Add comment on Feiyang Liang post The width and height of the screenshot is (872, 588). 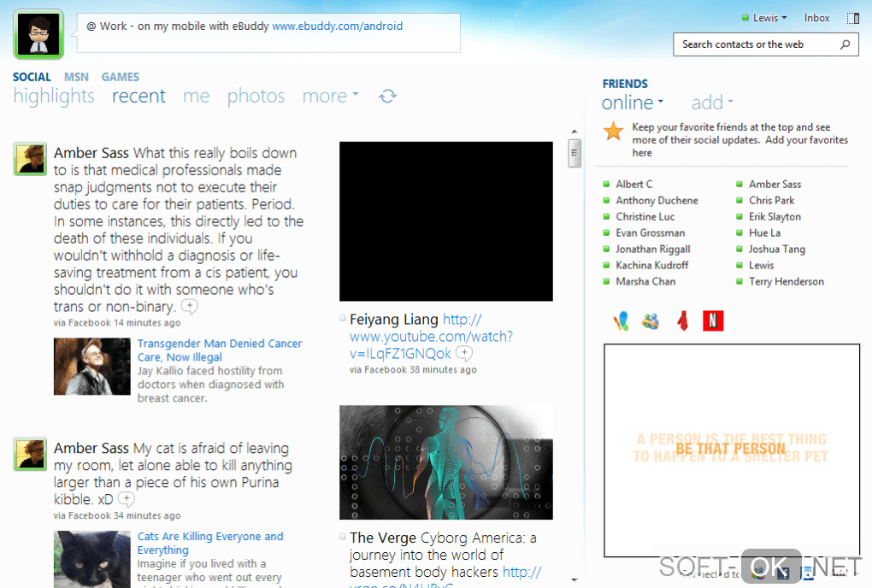point(464,353)
